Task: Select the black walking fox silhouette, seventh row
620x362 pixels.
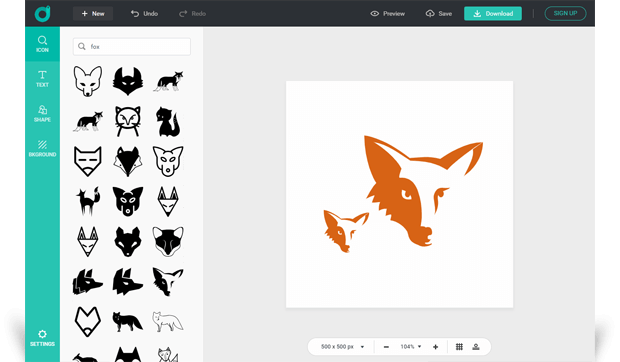Action: 127,322
